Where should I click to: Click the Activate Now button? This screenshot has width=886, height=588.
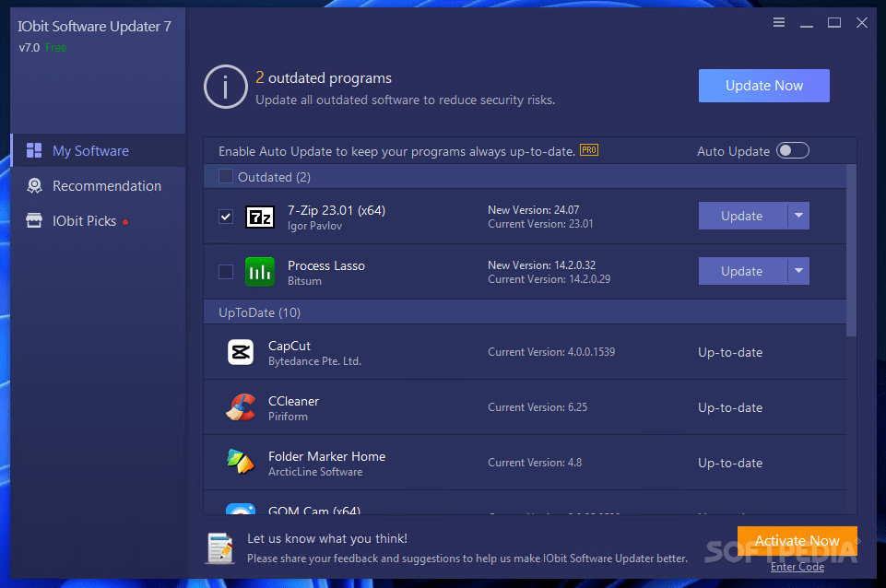click(797, 541)
